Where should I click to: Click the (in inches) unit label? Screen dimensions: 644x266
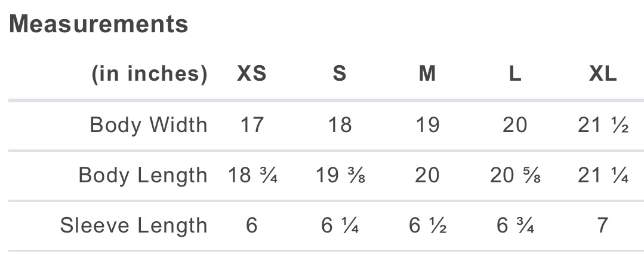point(149,74)
